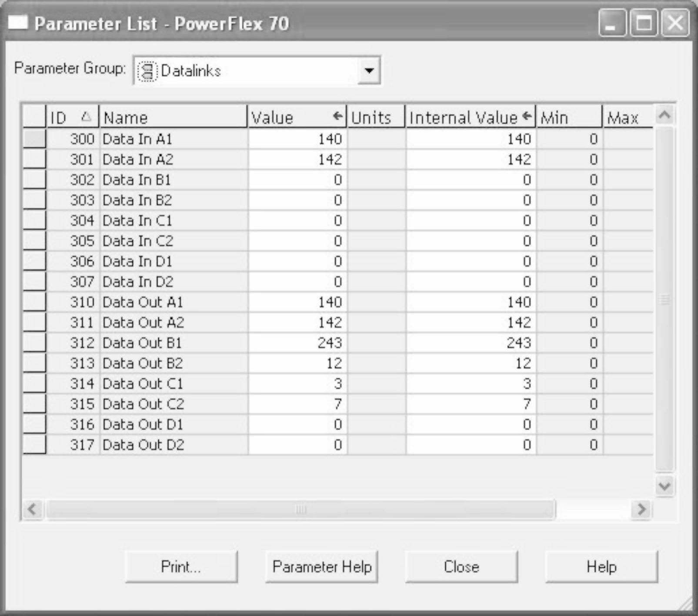698x616 pixels.
Task: Click the ID cell 317
Action: pyautogui.click(x=73, y=445)
